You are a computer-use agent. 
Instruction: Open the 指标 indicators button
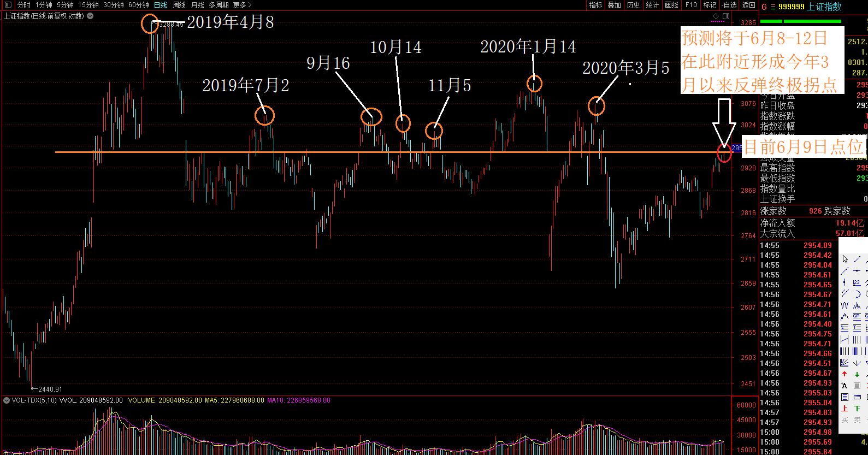click(595, 5)
